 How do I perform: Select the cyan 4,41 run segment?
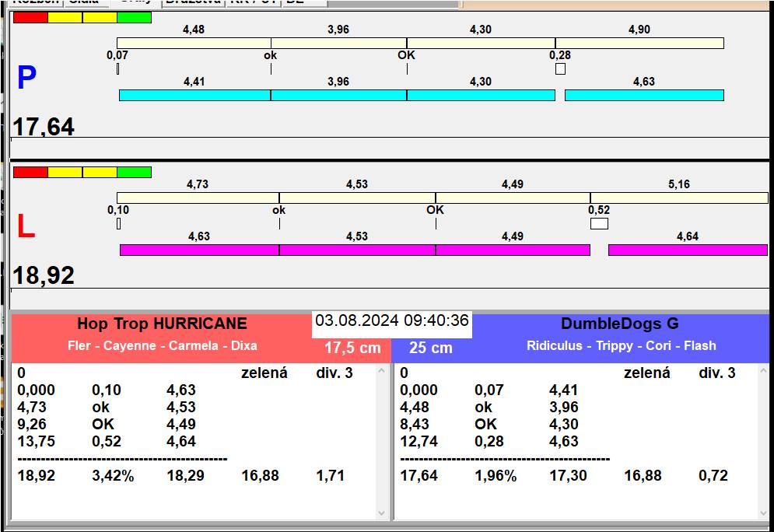point(194,95)
